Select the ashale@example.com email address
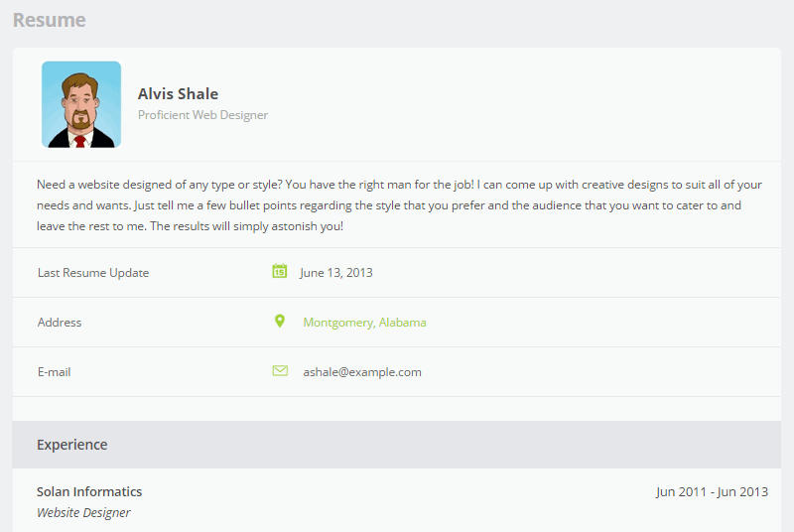 [x=361, y=372]
